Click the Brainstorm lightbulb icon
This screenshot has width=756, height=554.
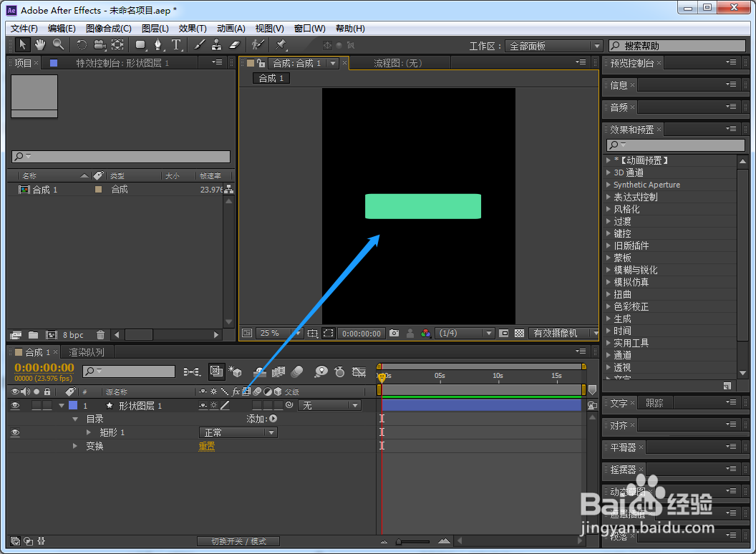(x=321, y=371)
